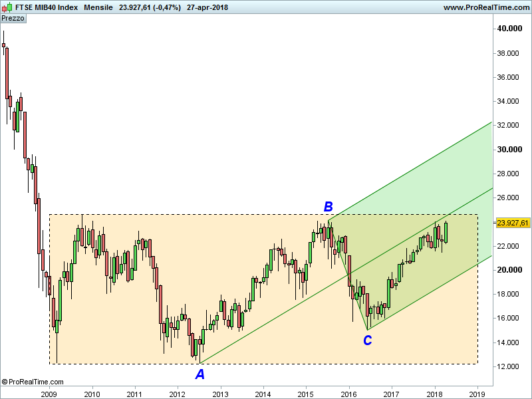Click the 2010 label on time axis
532x399 pixels.
(92, 394)
